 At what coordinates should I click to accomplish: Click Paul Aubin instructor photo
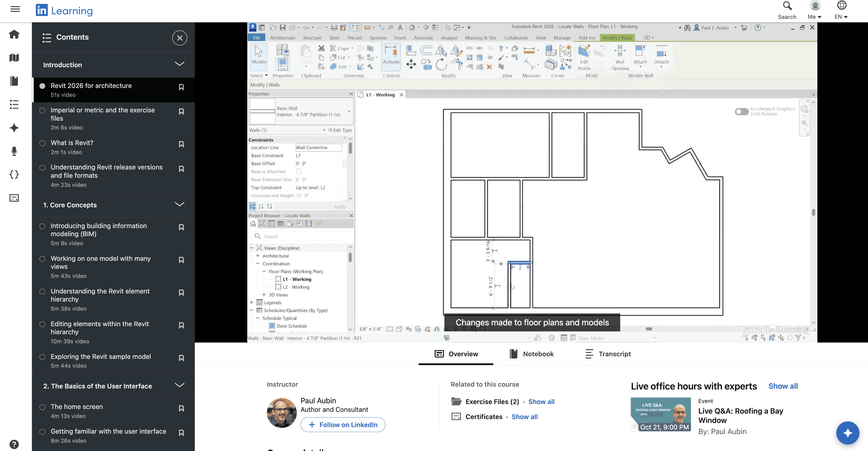[x=281, y=413]
